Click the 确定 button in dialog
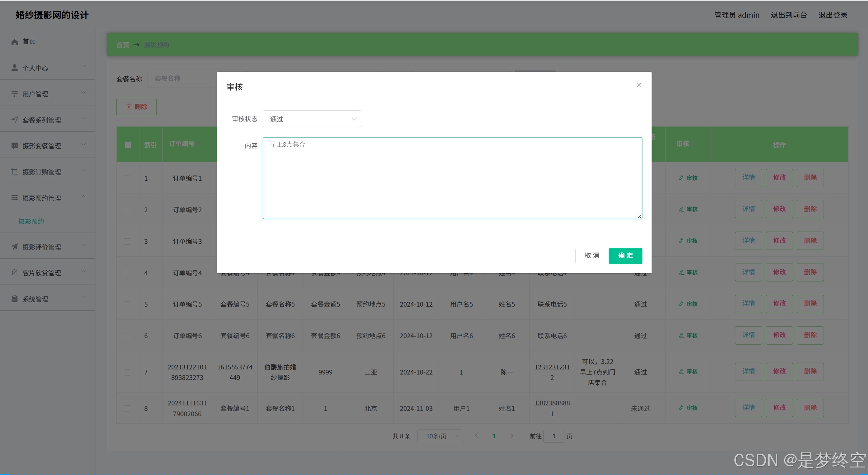The image size is (868, 475). coord(625,256)
